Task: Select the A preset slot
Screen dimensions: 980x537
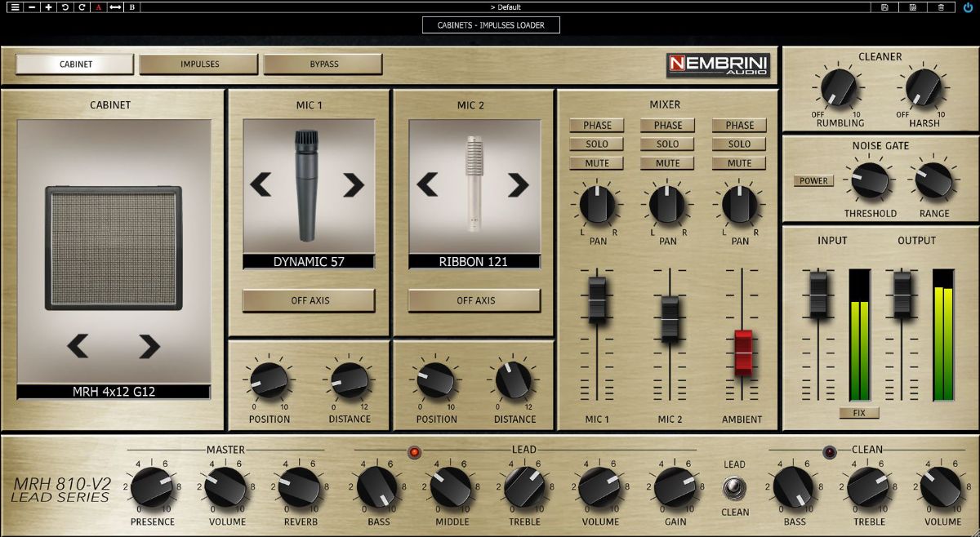Action: [98, 7]
